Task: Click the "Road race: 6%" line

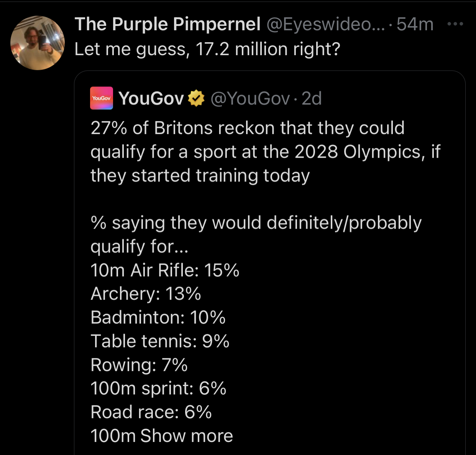Action: 151,412
